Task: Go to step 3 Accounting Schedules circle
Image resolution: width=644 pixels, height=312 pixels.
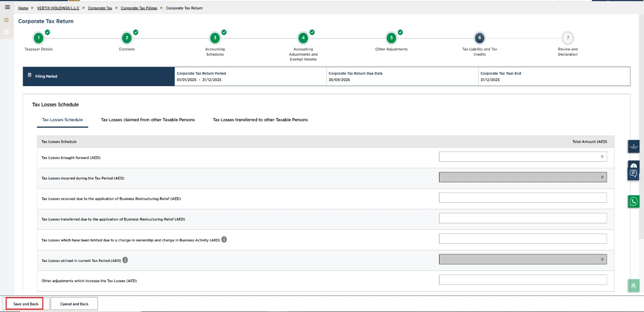Action: pos(215,38)
